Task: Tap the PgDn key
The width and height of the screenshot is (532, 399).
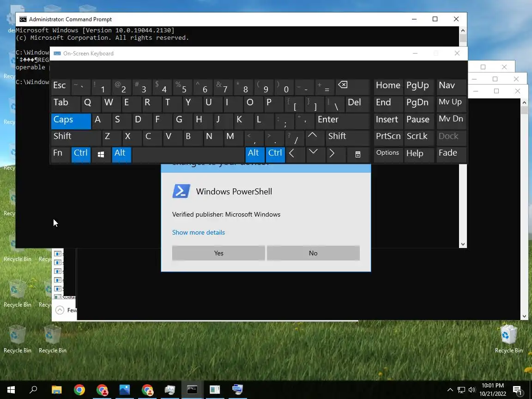Action: (x=419, y=104)
